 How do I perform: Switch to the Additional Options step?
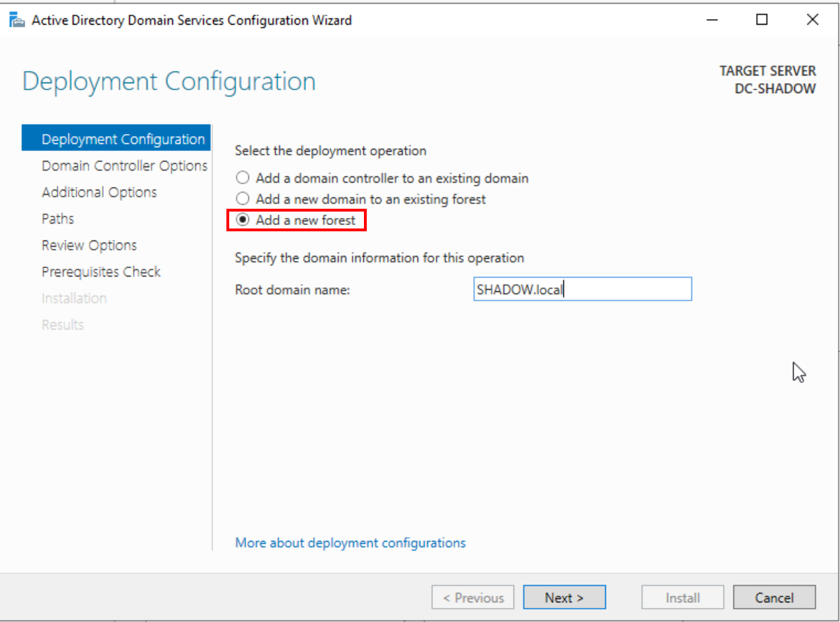[x=99, y=193]
